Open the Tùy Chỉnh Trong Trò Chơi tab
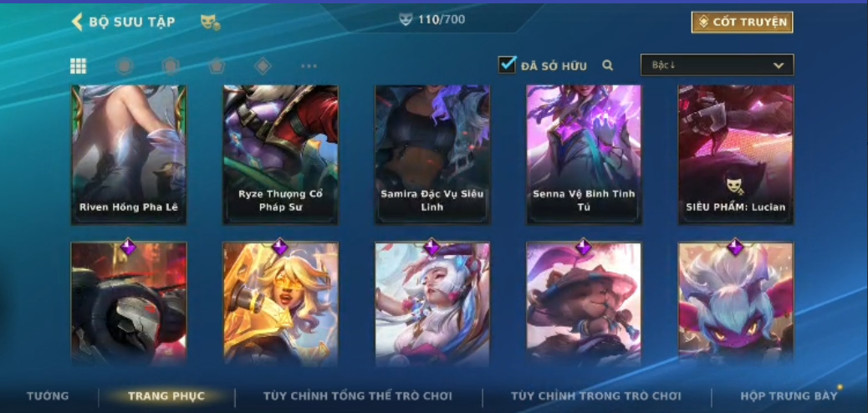This screenshot has width=868, height=413. [x=596, y=395]
